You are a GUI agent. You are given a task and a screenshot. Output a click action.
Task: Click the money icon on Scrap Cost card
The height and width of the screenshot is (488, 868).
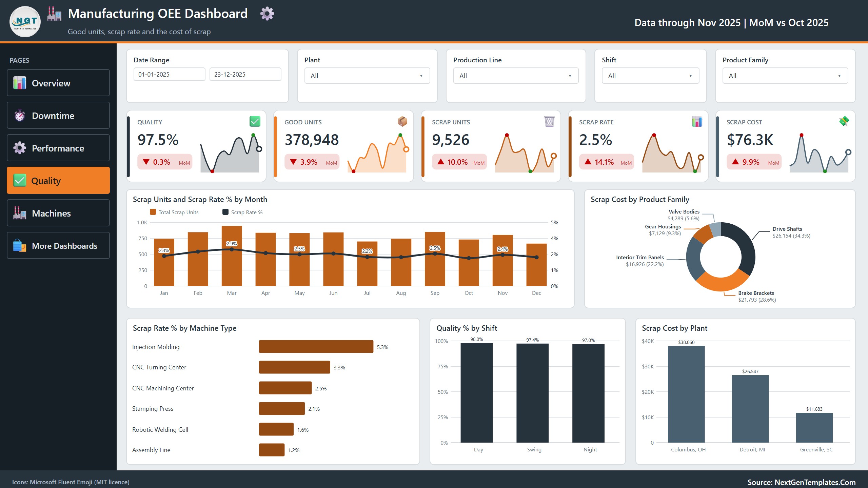pos(844,121)
